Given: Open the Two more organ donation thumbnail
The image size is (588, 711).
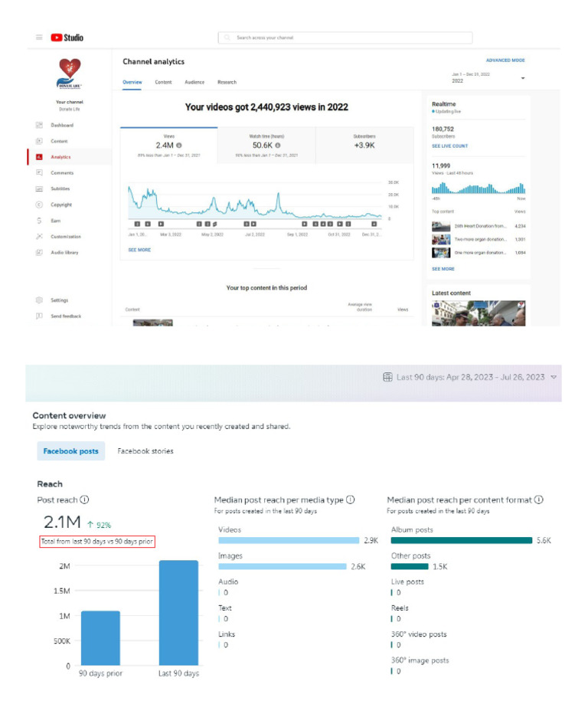Looking at the screenshot, I should [441, 239].
